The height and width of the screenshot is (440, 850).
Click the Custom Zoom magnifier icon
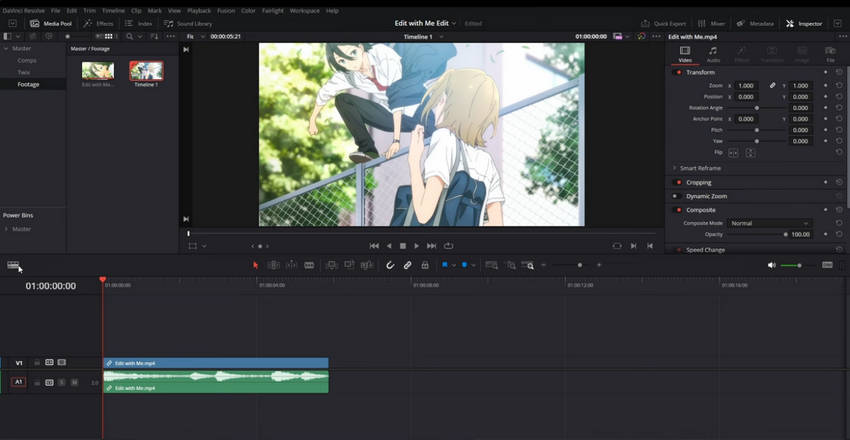527,265
